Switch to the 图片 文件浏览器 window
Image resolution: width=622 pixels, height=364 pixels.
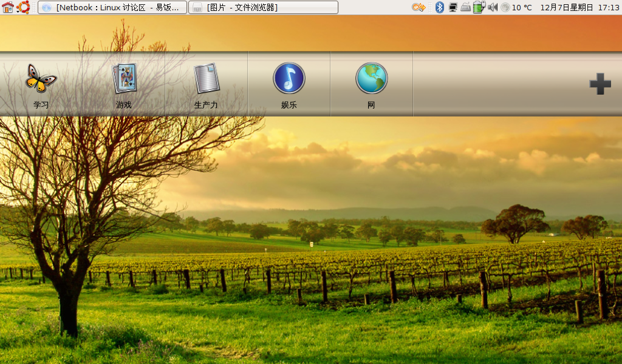(x=264, y=7)
